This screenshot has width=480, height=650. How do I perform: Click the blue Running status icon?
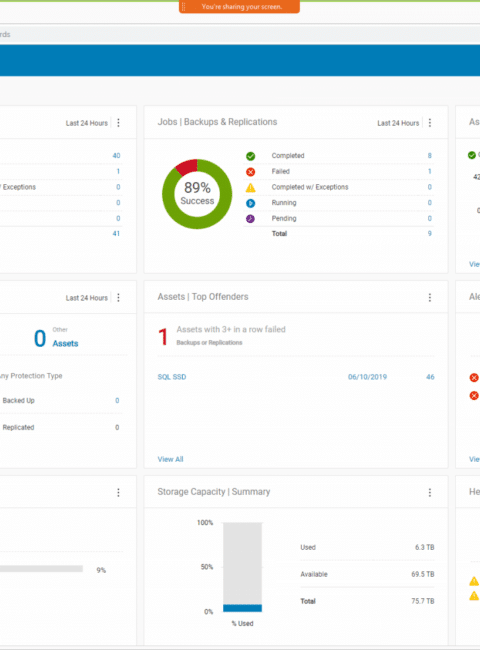[250, 203]
